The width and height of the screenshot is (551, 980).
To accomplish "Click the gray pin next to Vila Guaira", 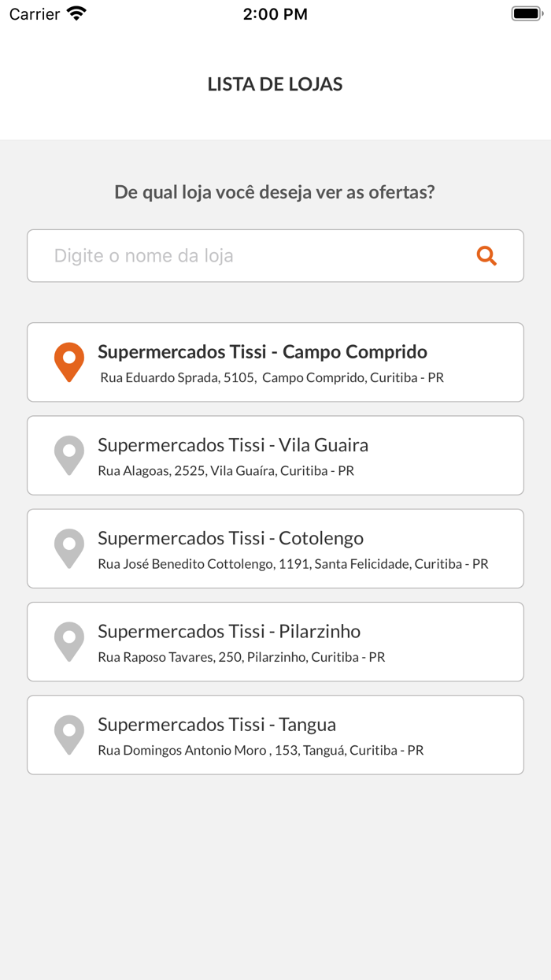I will coord(68,455).
